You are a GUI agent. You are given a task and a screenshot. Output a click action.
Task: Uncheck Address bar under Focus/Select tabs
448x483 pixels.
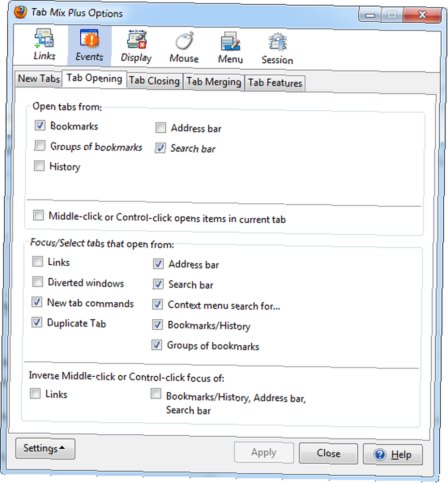point(158,264)
